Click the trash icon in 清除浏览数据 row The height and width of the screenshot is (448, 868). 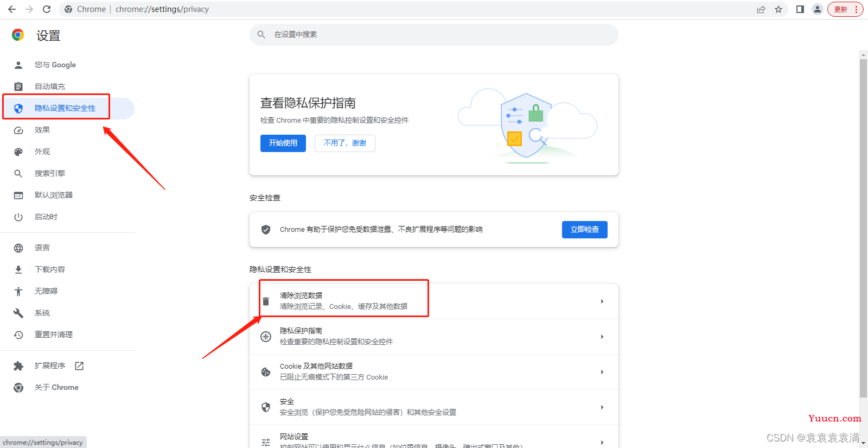tap(266, 301)
